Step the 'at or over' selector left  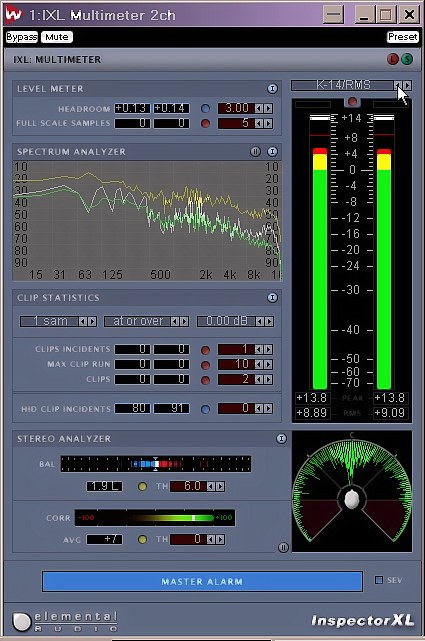[x=175, y=321]
